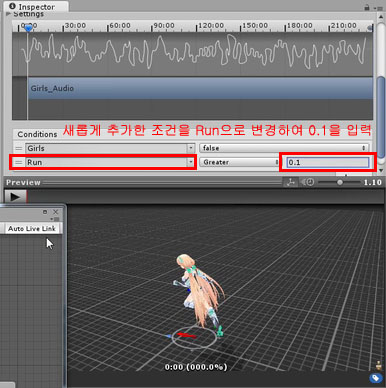Viewport: 386px width, 388px height.
Task: Open the preview avatar selector icon
Action: click(378, 365)
